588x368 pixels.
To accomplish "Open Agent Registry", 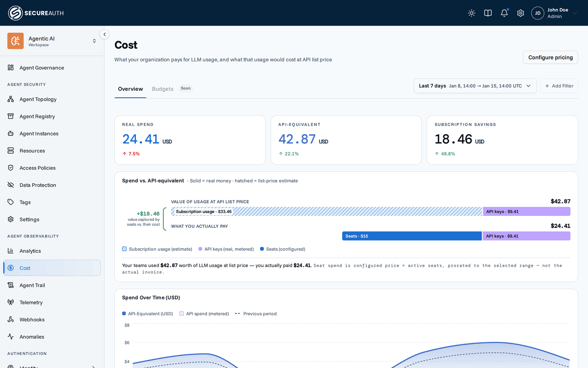I will [x=52, y=116].
